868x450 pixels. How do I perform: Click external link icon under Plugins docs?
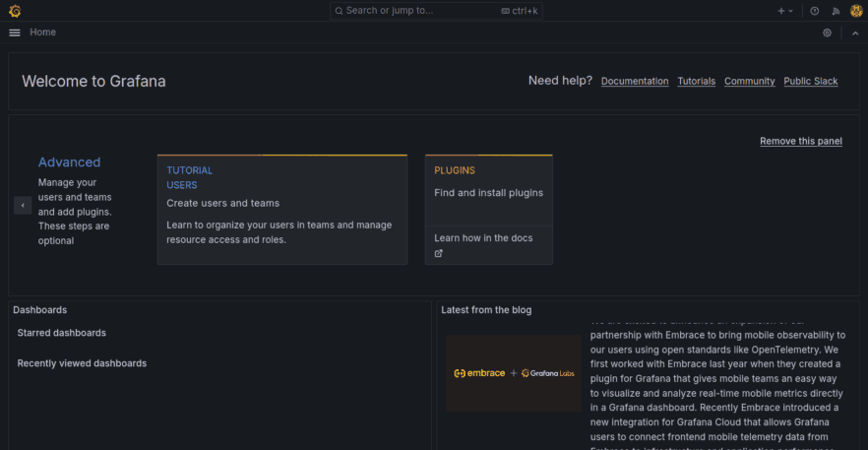[x=439, y=253]
